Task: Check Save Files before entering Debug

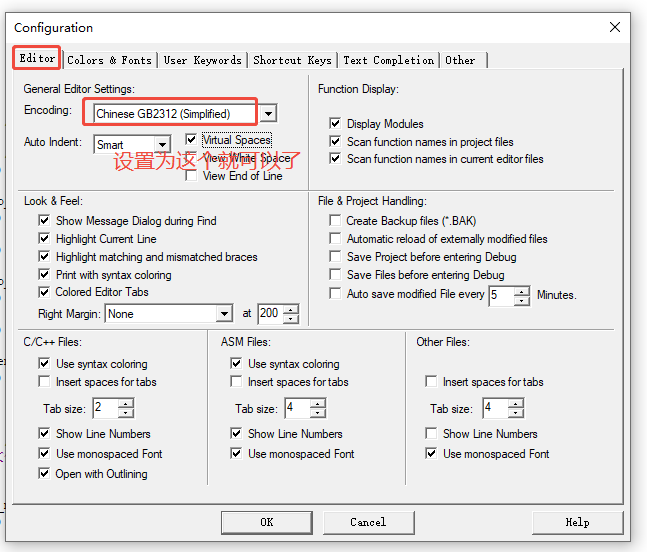Action: (335, 274)
